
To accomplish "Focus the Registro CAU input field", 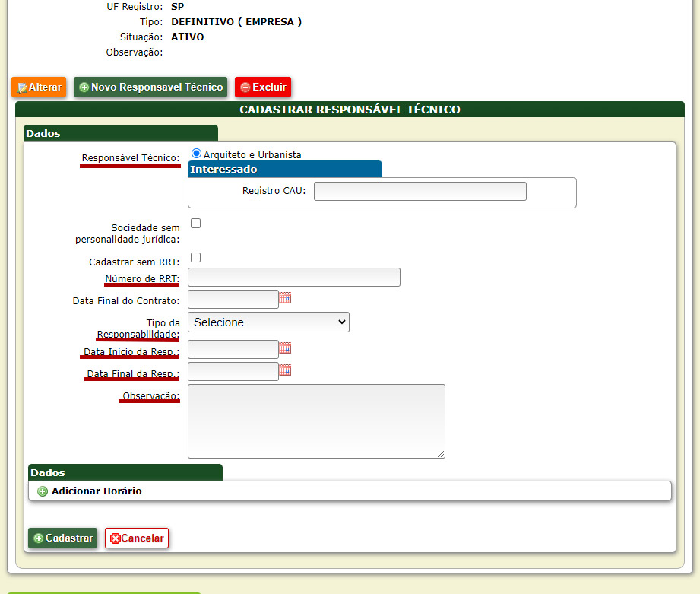I will (x=420, y=191).
